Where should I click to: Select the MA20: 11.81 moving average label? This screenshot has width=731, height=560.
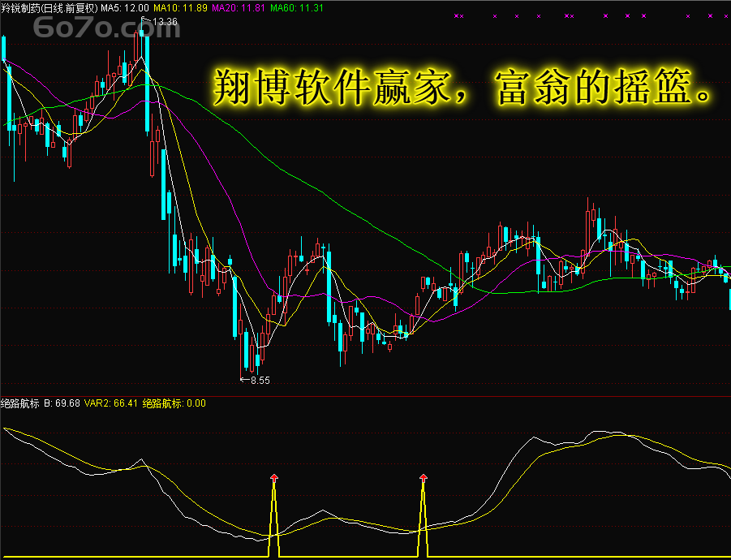click(x=239, y=8)
